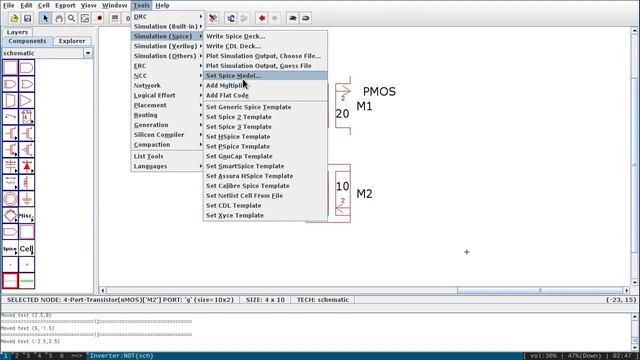Click the grid alignment toolbar icon
This screenshot has width=640, height=360.
115,18
